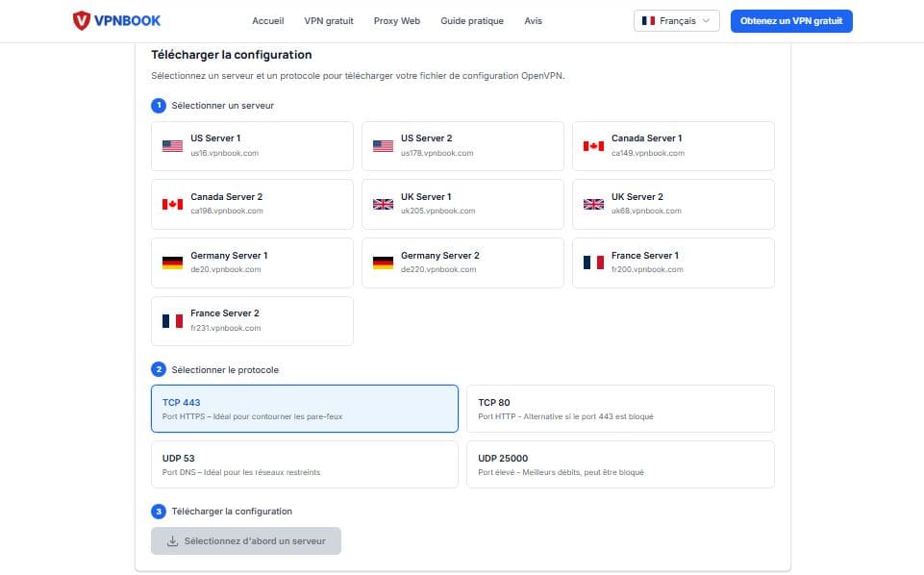The image size is (924, 575).
Task: Click the Canada flag of ca149.vpnbook.com
Action: pyautogui.click(x=593, y=146)
